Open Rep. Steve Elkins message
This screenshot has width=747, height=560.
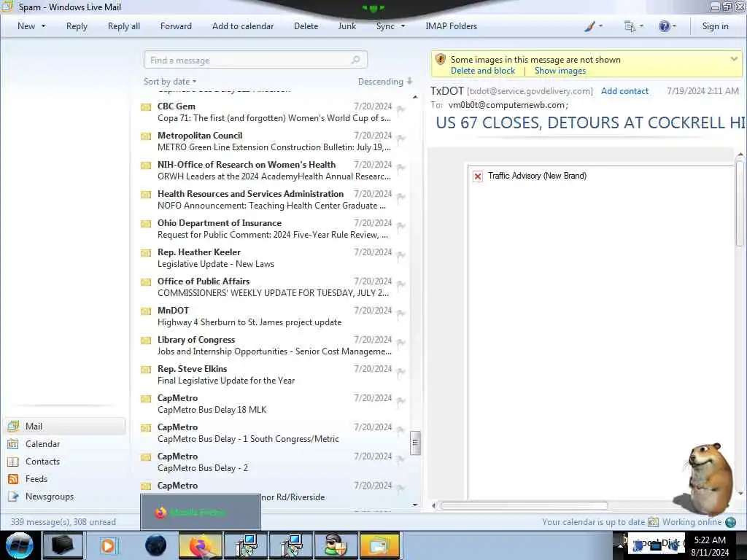274,374
